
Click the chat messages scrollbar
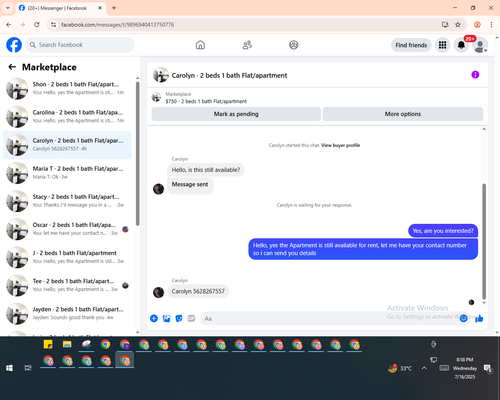coord(484,241)
